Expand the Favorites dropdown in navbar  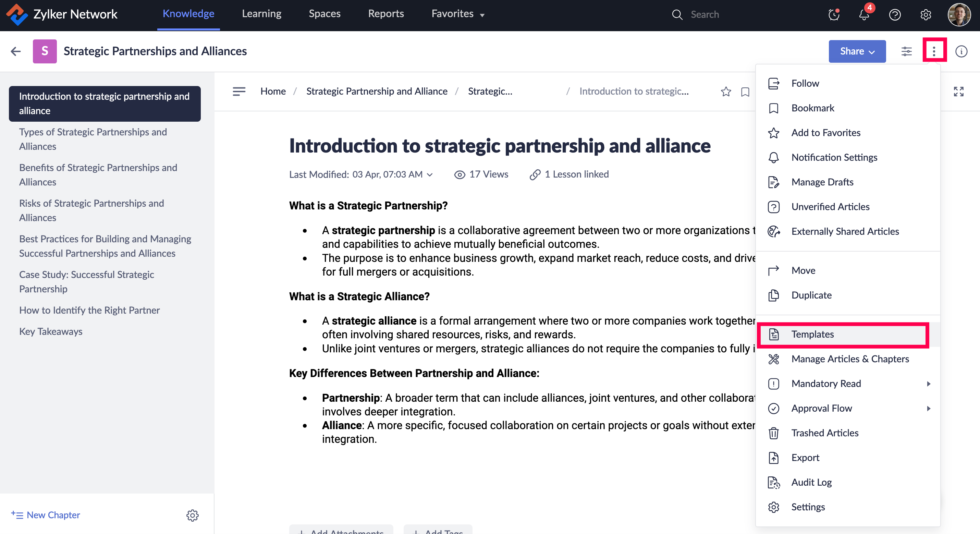[458, 14]
